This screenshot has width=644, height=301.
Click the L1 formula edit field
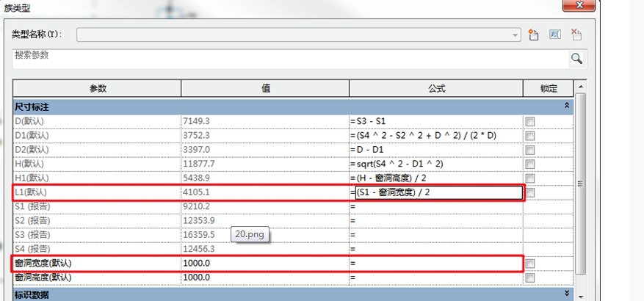(x=438, y=192)
